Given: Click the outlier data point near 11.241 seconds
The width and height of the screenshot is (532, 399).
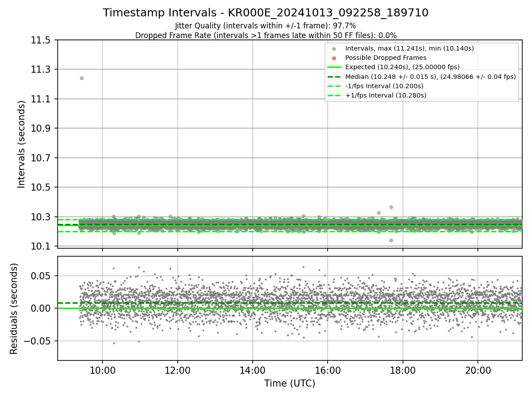Looking at the screenshot, I should point(82,78).
